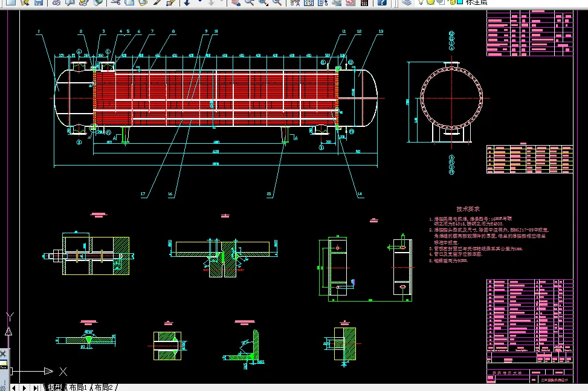
Task: Open Plot Preview from the toolbar
Action: coord(69,2)
